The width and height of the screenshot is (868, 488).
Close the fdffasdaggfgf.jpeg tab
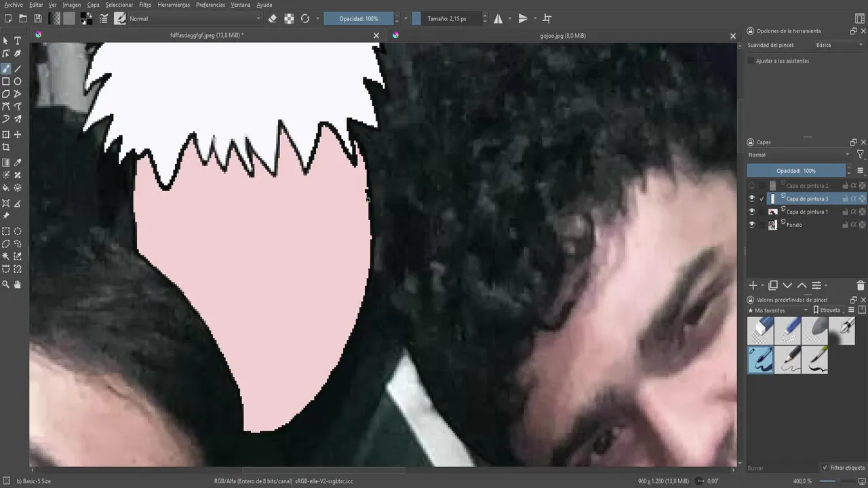(376, 36)
